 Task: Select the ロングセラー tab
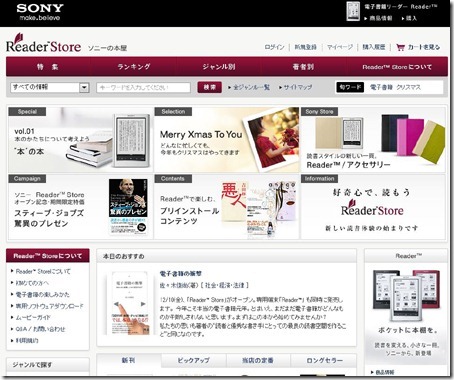(324, 361)
